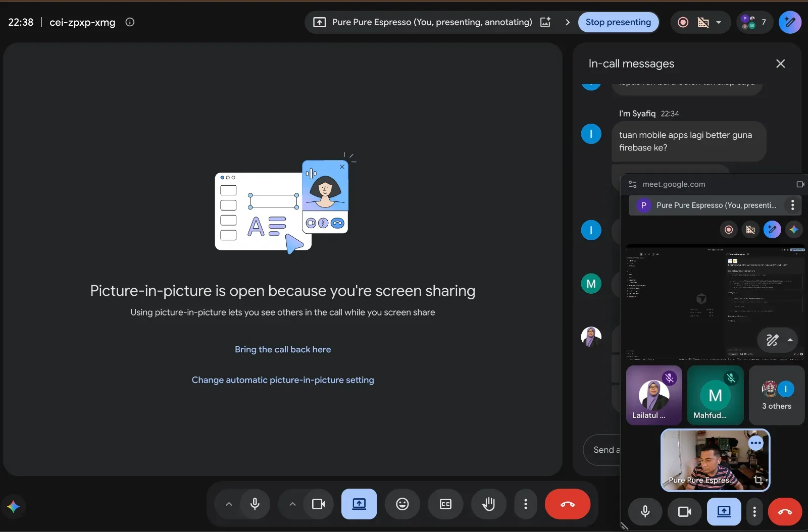This screenshot has height=532, width=808.
Task: Open the blue annotation pen button top right
Action: (790, 22)
